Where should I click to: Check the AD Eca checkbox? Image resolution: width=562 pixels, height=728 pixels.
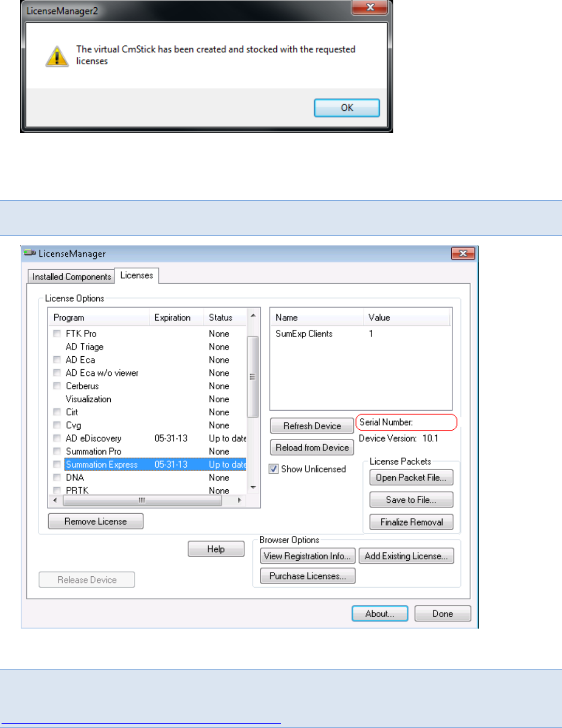click(57, 359)
